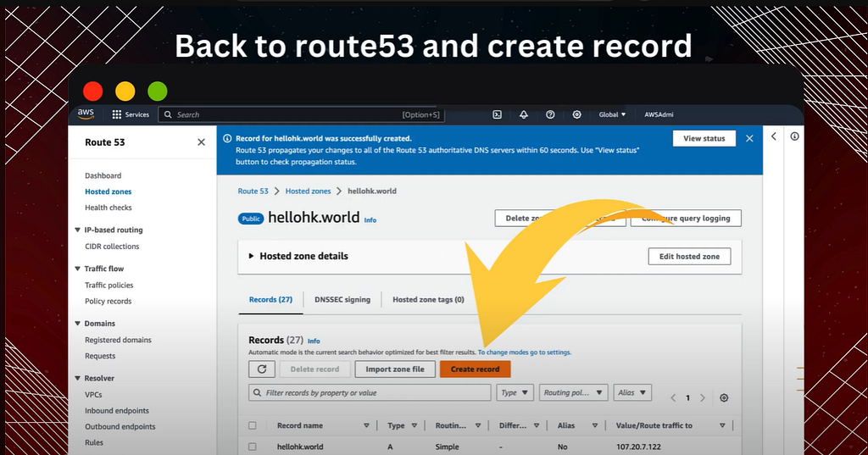This screenshot has width=868, height=455.
Task: Go to next records page
Action: pos(703,398)
